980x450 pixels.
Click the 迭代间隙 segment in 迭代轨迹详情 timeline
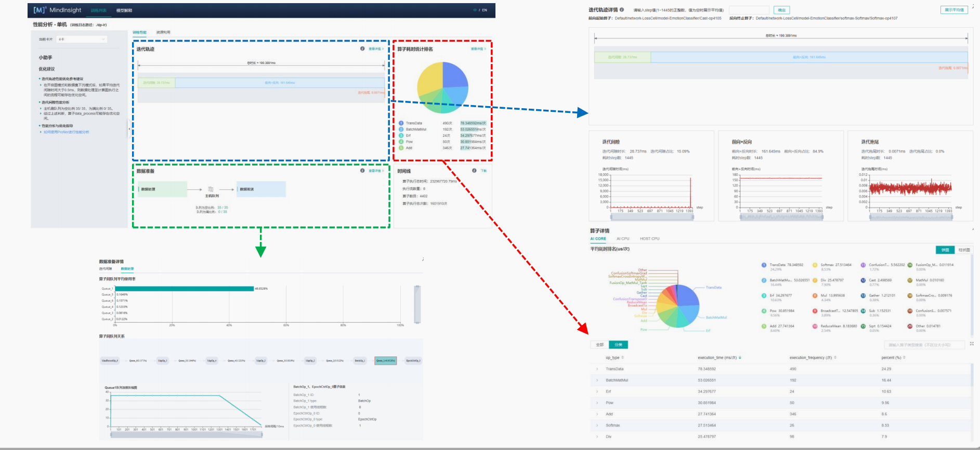click(622, 57)
